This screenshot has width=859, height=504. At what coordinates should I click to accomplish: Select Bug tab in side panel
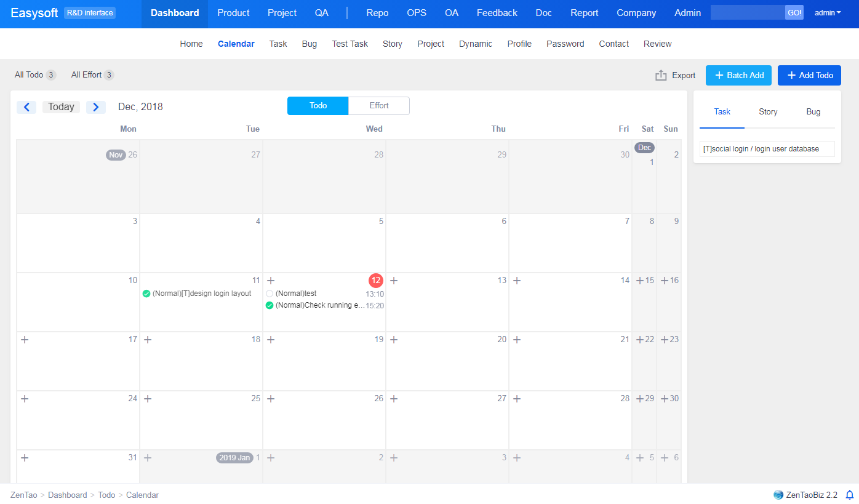click(813, 112)
